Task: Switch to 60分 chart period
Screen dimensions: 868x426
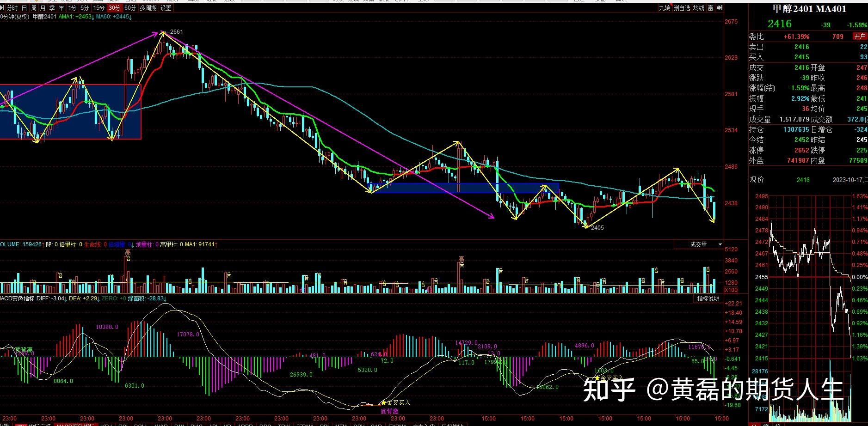Action: click(130, 8)
